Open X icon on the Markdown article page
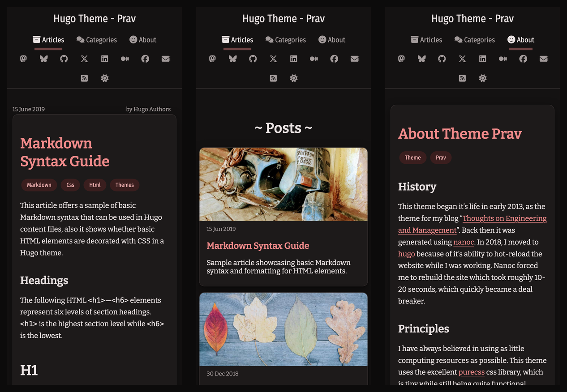Viewport: 567px width, 392px height. (84, 59)
